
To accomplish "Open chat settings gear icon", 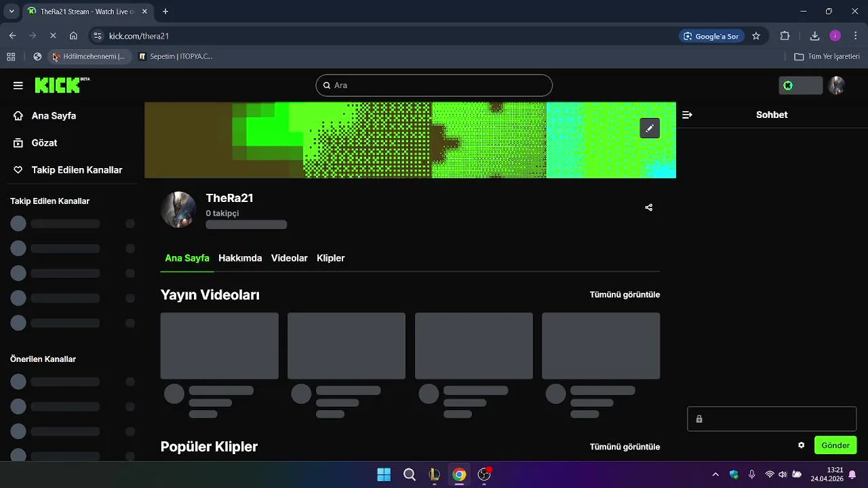I will [x=801, y=445].
